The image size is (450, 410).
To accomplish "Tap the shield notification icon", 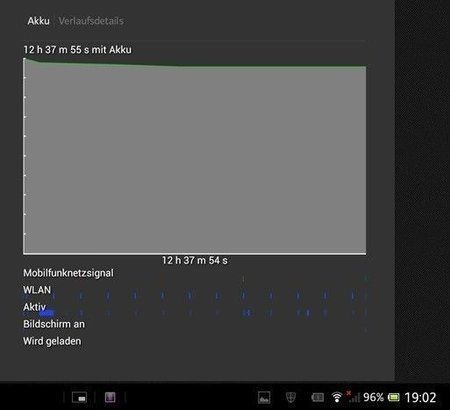I will click(291, 397).
